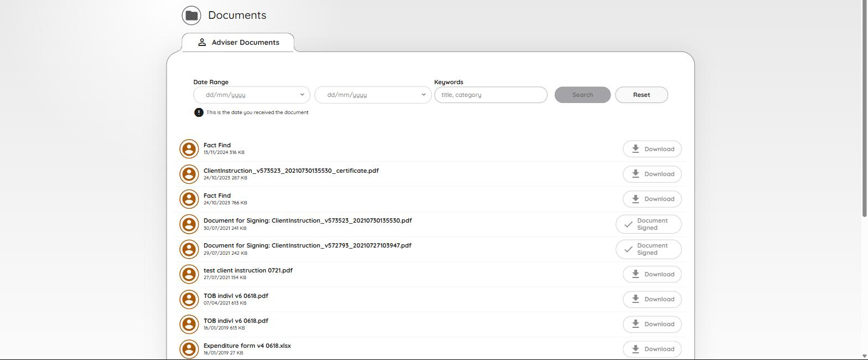Select TOB indivl v6 0618.pdf 07/04/2021 title

(x=236, y=296)
